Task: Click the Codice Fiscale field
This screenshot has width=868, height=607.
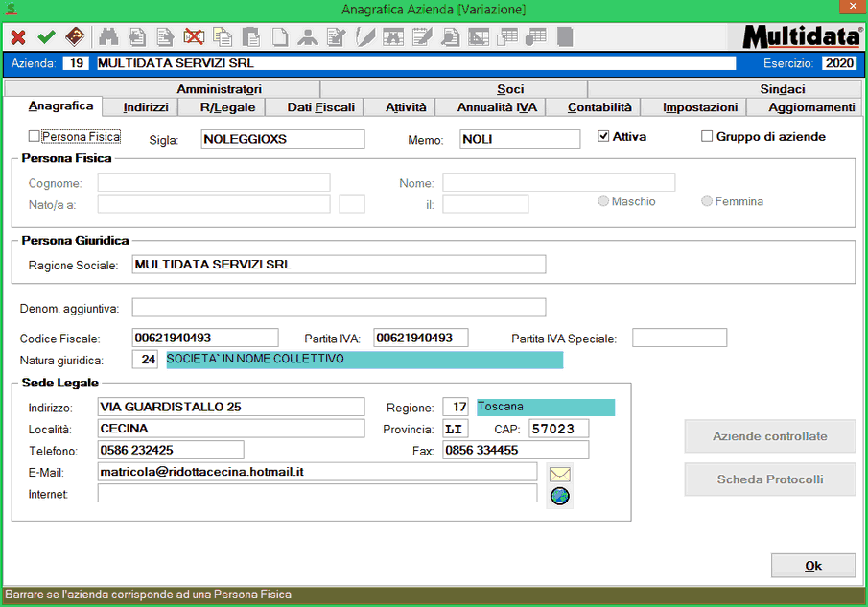Action: click(x=205, y=338)
